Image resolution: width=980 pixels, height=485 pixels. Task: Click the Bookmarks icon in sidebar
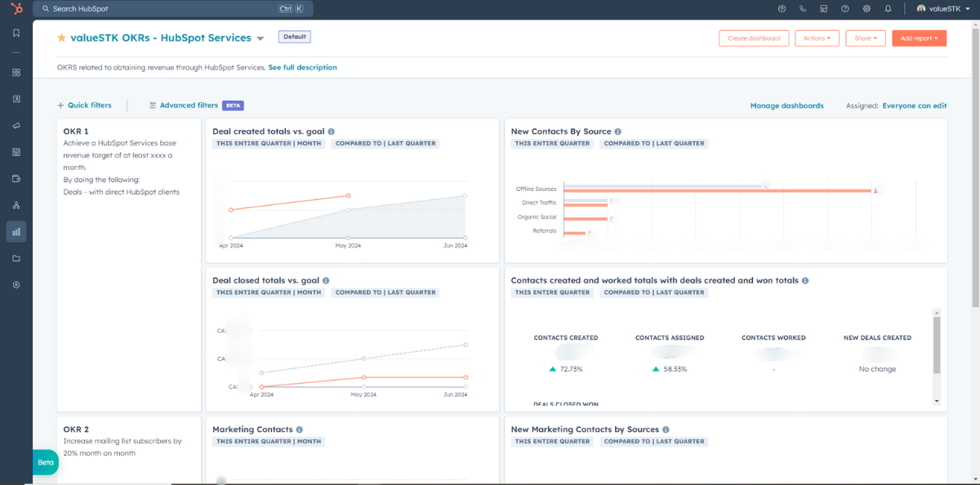[16, 33]
